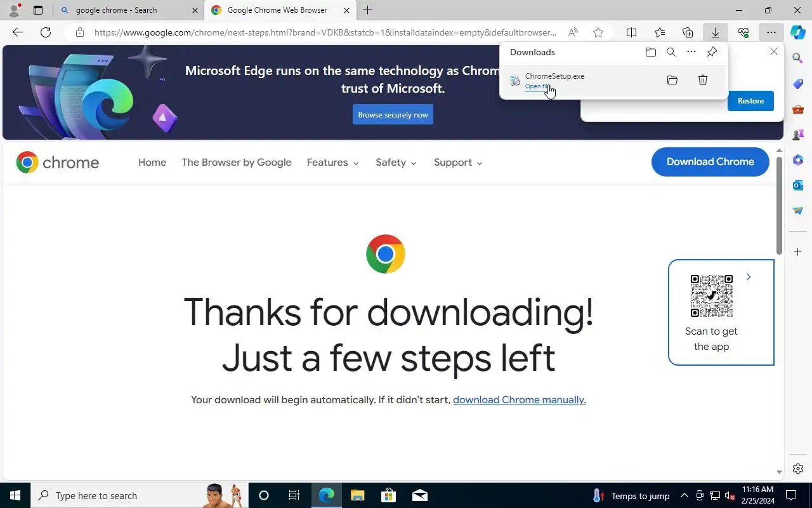This screenshot has width=812, height=508.
Task: Open sidebar Drop paper plane icon
Action: 798,211
